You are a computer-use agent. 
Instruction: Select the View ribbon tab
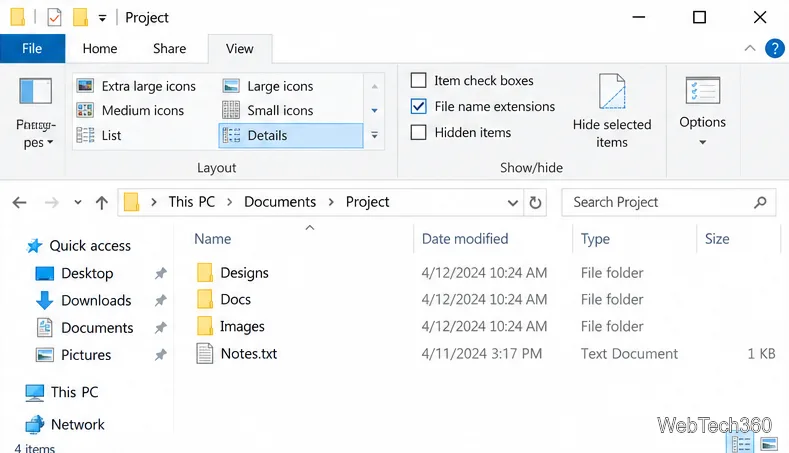pyautogui.click(x=240, y=49)
